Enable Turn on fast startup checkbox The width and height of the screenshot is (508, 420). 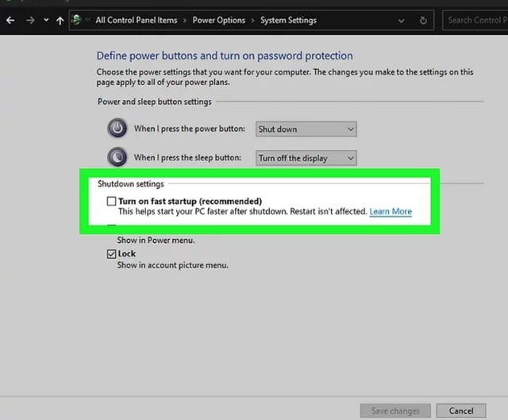112,202
